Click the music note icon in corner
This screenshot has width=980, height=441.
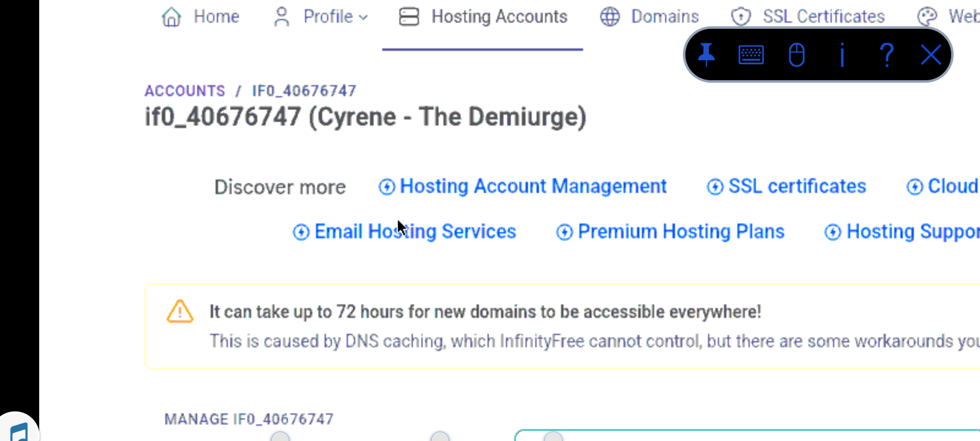click(18, 432)
